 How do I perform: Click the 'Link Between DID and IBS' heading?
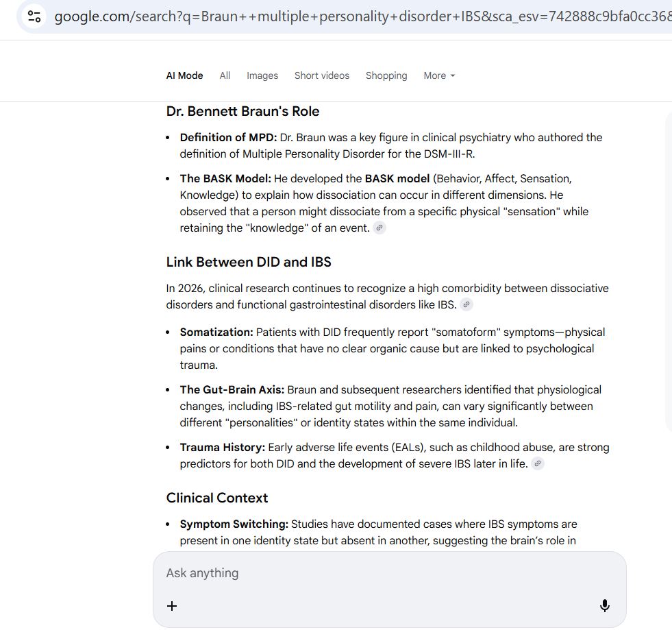click(x=249, y=262)
